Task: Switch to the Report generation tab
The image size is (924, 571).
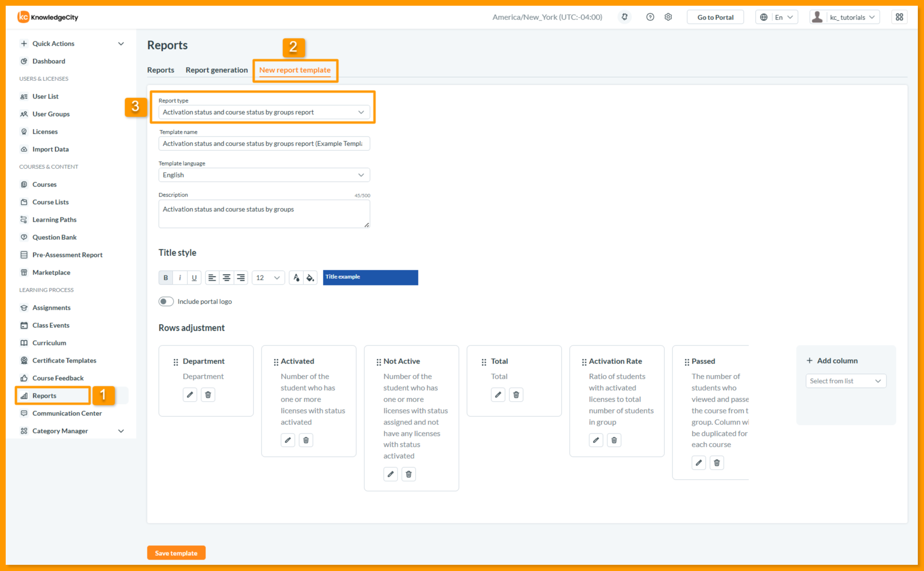Action: pyautogui.click(x=216, y=70)
